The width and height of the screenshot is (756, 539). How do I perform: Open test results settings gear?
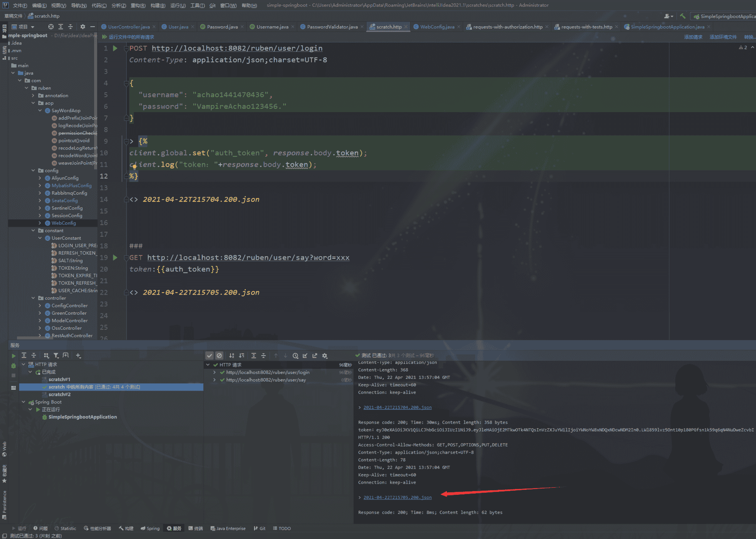[325, 356]
